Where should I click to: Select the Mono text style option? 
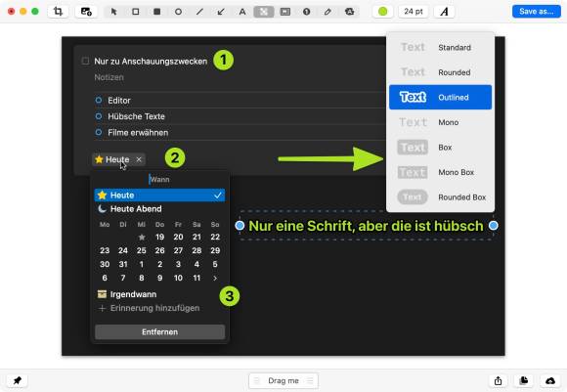coord(441,122)
